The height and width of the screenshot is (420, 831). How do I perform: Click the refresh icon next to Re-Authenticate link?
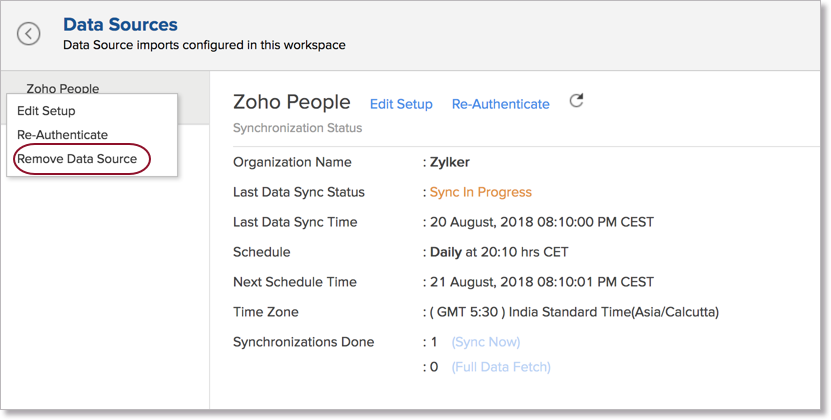[x=577, y=101]
